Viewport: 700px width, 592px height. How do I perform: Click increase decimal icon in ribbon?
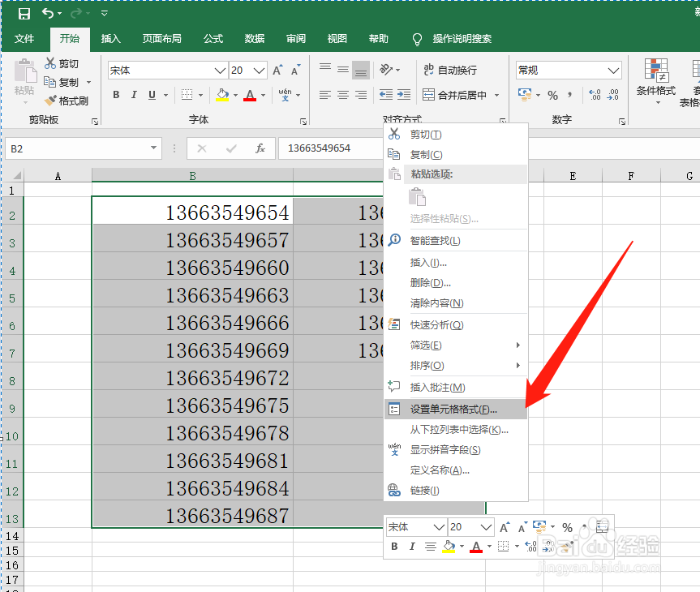595,95
